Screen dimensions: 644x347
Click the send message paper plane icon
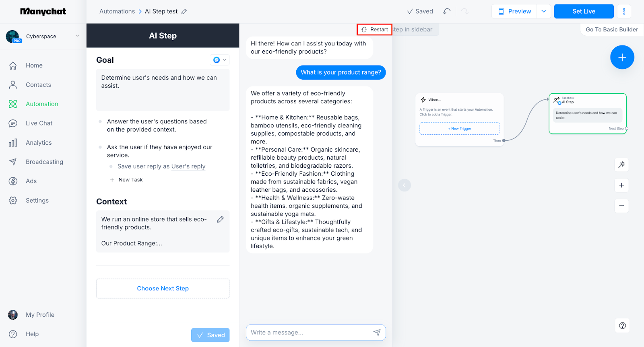click(377, 333)
